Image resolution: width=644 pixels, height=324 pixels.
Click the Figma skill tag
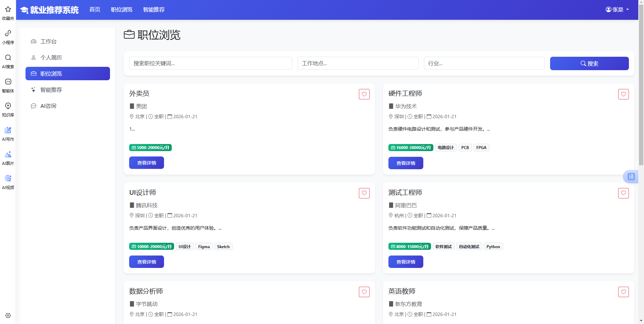click(x=204, y=247)
